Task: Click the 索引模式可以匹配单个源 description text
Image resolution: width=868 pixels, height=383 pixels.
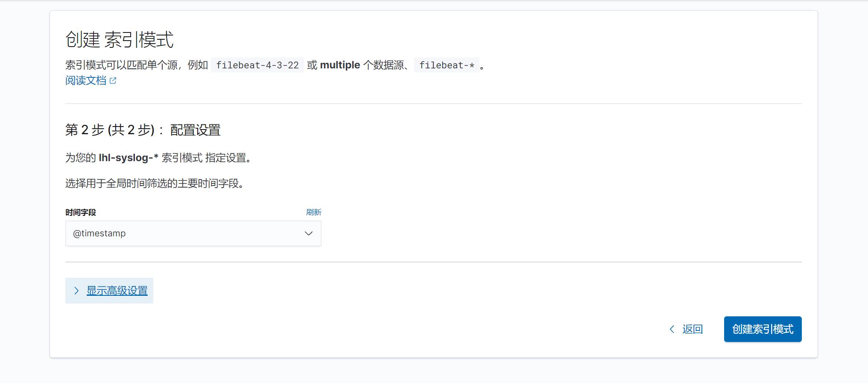Action: 137,65
